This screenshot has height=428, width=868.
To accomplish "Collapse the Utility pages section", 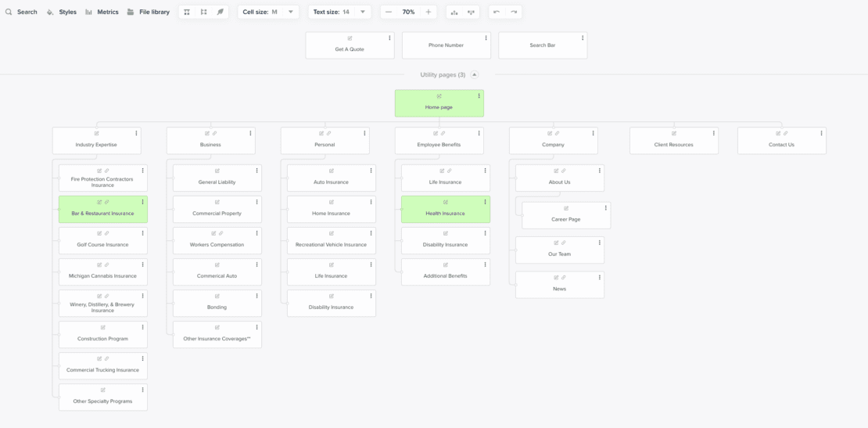I will click(x=475, y=74).
